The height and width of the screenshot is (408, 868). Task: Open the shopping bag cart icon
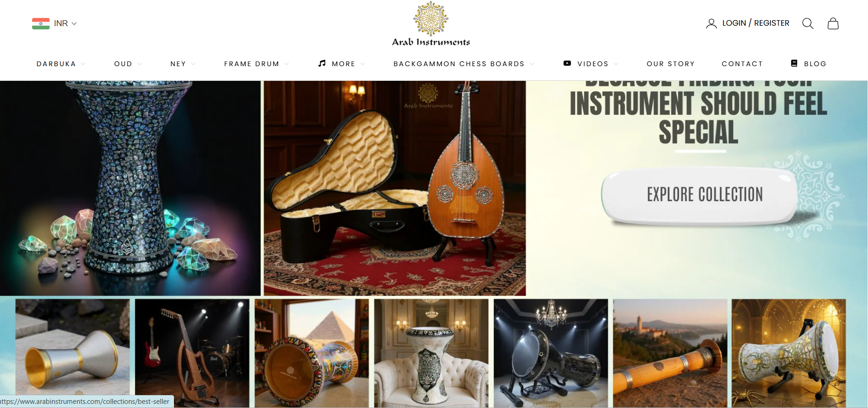point(833,23)
